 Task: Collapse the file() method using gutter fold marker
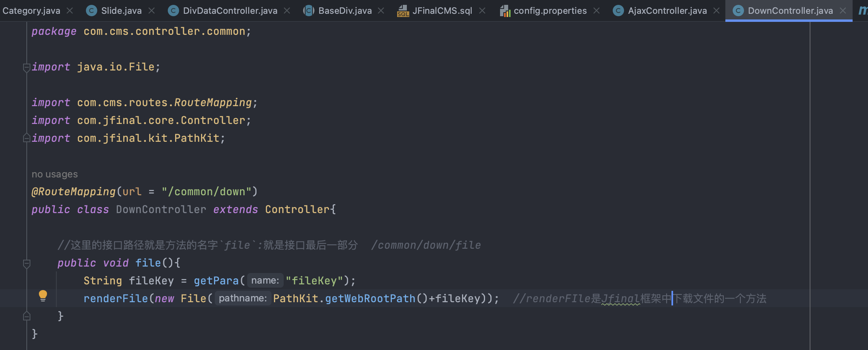click(27, 264)
